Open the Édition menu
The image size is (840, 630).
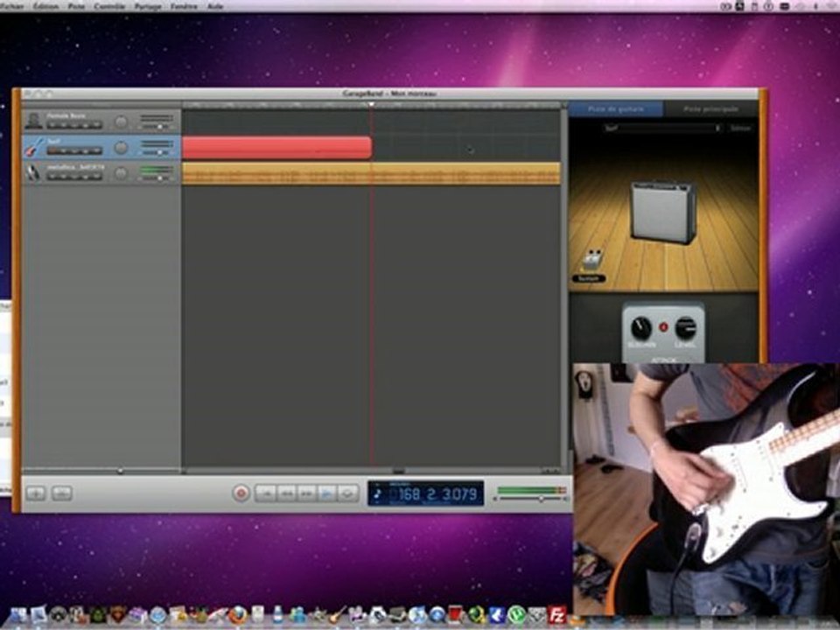(x=45, y=6)
